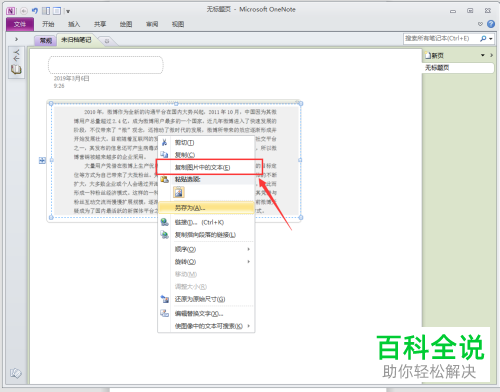Open the search scope dropdown arrow

[491, 39]
